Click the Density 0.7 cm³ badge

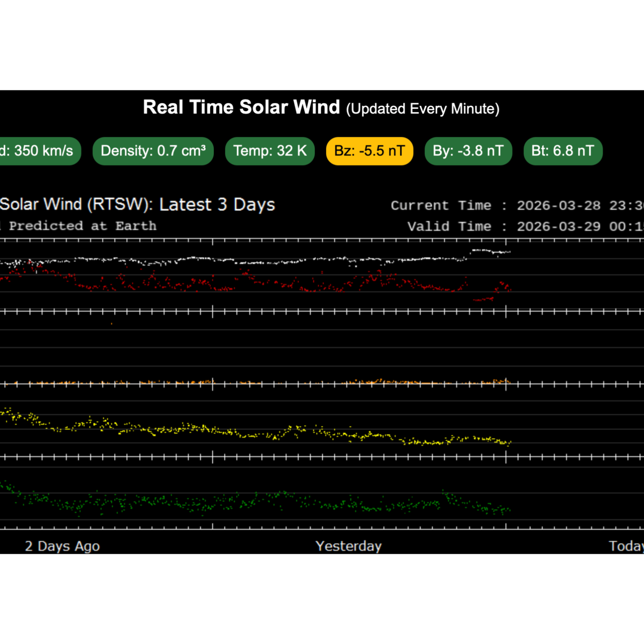pos(153,151)
